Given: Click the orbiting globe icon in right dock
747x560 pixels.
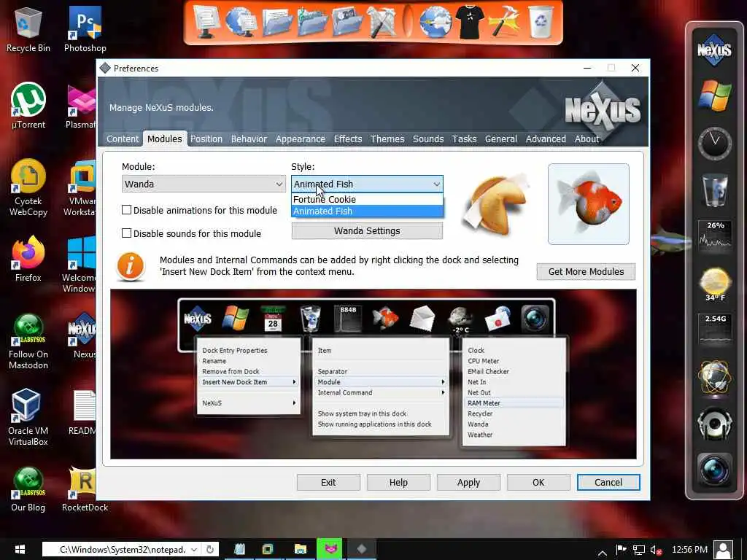Looking at the screenshot, I should click(714, 378).
